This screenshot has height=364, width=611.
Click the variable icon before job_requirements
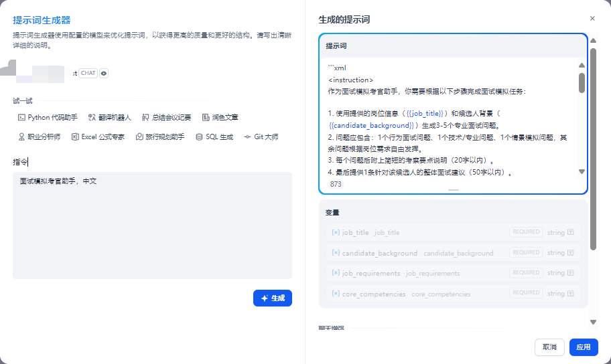(336, 272)
